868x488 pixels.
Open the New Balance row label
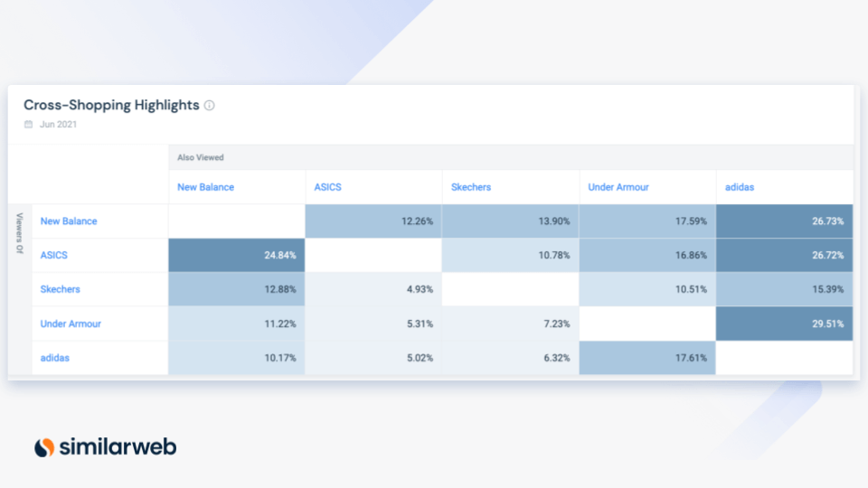pyautogui.click(x=69, y=221)
